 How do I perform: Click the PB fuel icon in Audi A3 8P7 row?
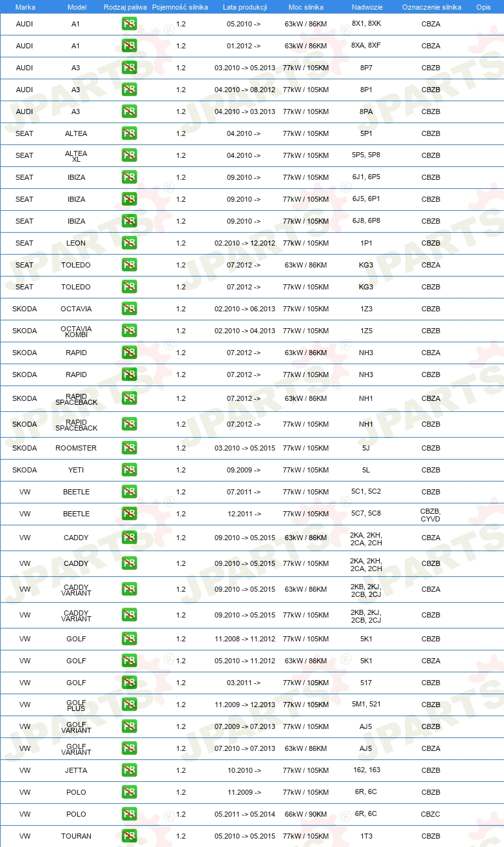tap(129, 68)
